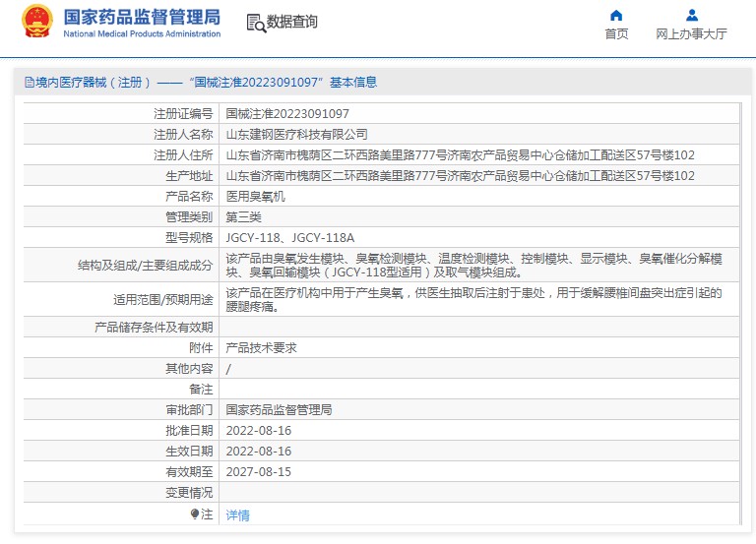Click the 产品名称 row label
This screenshot has height=544, width=756.
189,197
